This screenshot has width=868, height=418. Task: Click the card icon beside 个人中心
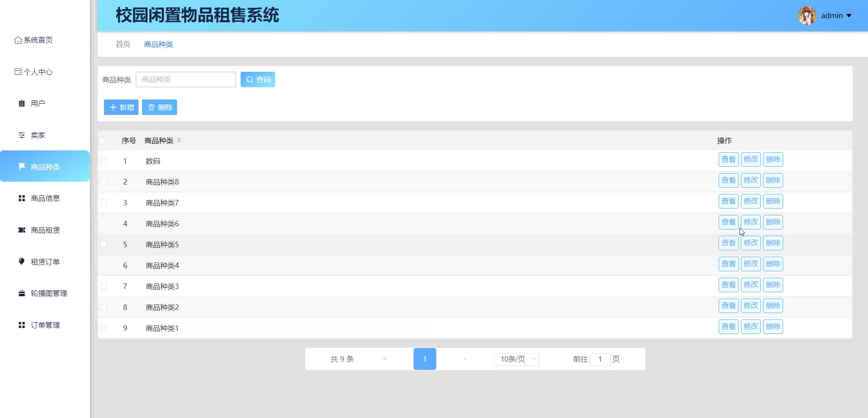click(x=18, y=72)
